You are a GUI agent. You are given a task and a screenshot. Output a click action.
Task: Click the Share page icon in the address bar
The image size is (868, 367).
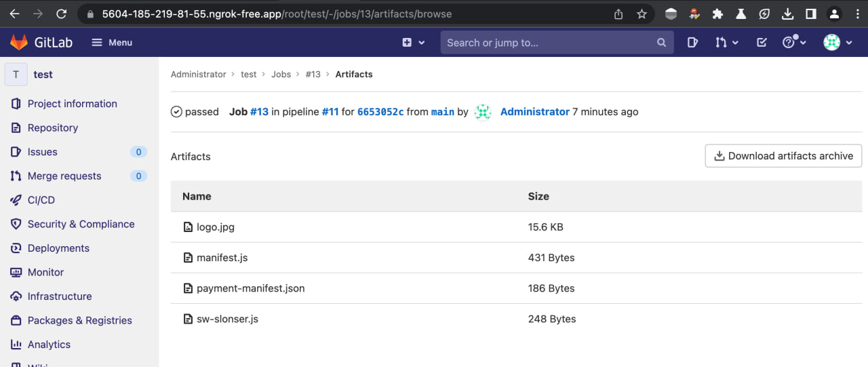[x=618, y=14]
